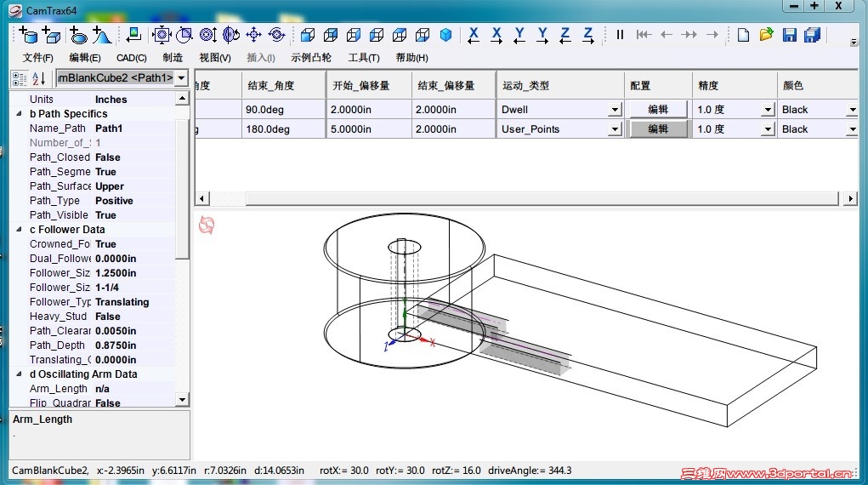This screenshot has width=868, height=485.
Task: Activate the rotate view tool
Action: tap(231, 35)
